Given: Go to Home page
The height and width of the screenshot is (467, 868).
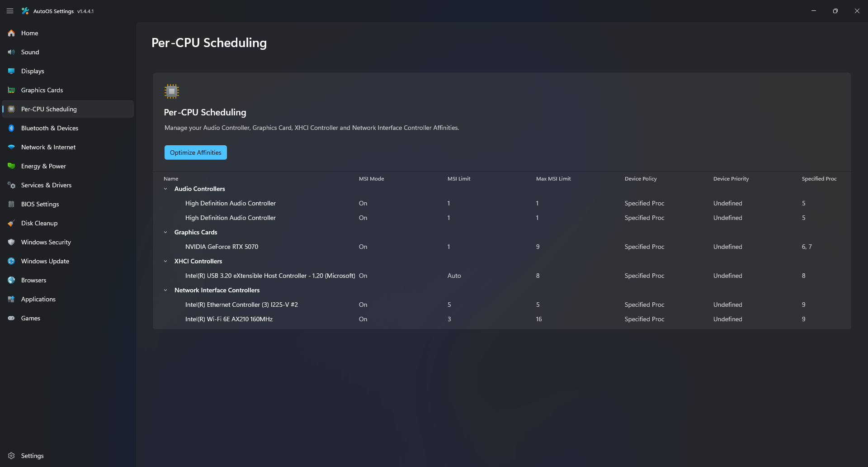Looking at the screenshot, I should coord(68,33).
